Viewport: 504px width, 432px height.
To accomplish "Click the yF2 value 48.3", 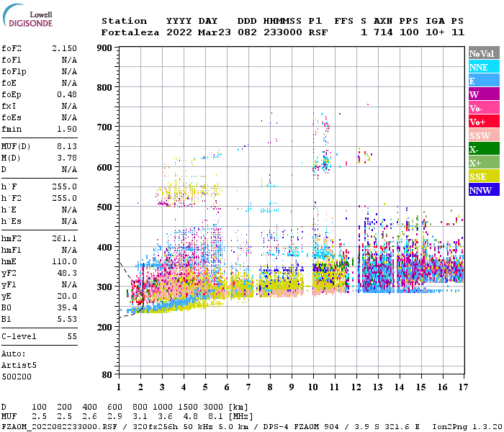I will 67,273.
